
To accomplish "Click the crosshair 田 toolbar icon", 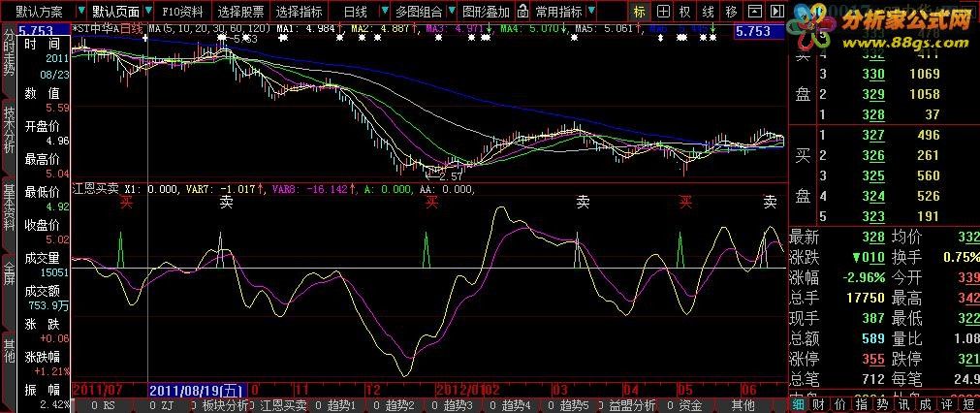I will tap(662, 12).
